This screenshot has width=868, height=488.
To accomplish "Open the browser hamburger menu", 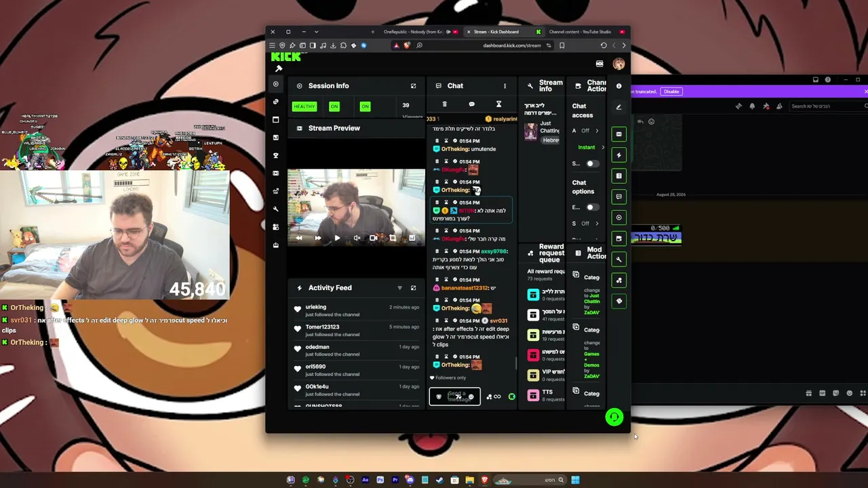I will [273, 45].
